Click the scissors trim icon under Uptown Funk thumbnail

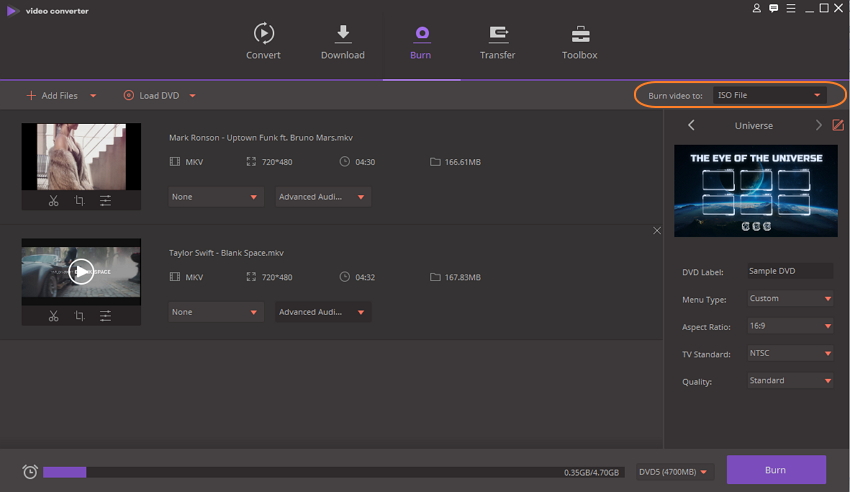click(x=54, y=201)
